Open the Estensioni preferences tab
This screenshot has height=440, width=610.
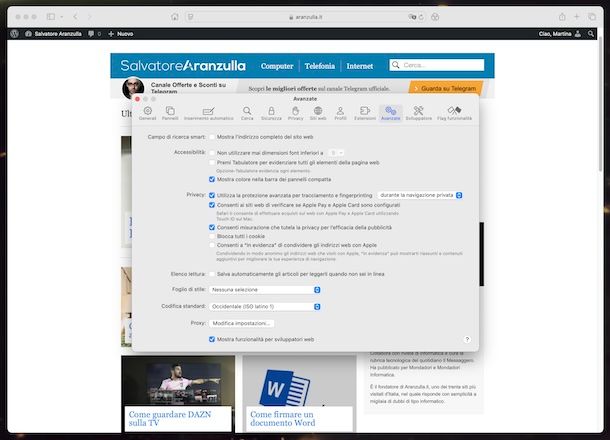[365, 113]
